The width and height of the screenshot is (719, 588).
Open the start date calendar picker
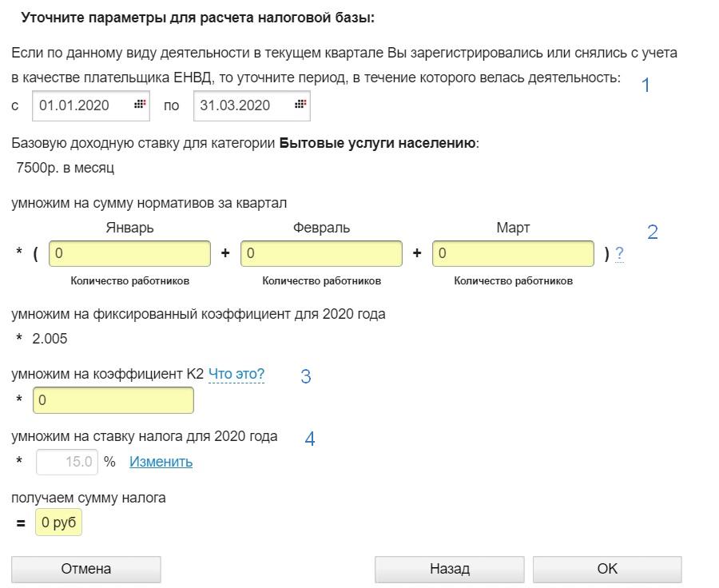point(140,105)
